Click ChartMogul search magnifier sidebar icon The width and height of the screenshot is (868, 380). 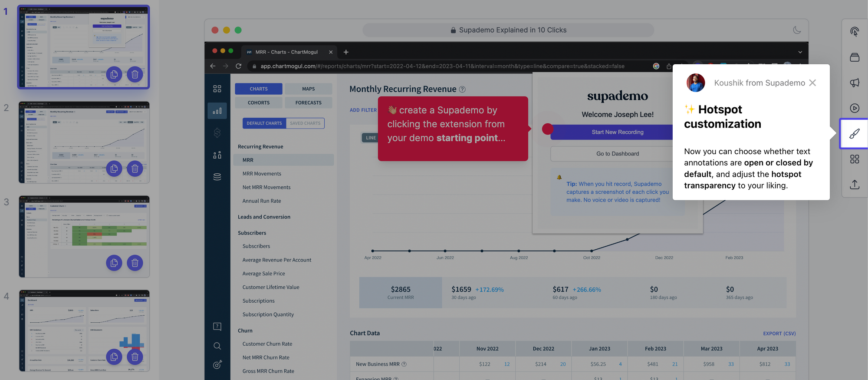pyautogui.click(x=217, y=346)
